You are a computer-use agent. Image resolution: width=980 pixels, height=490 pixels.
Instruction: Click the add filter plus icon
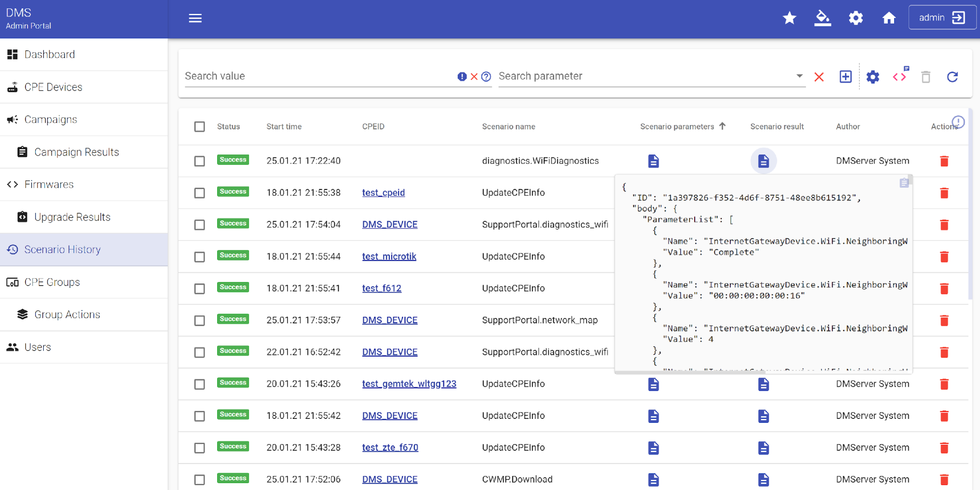tap(845, 77)
